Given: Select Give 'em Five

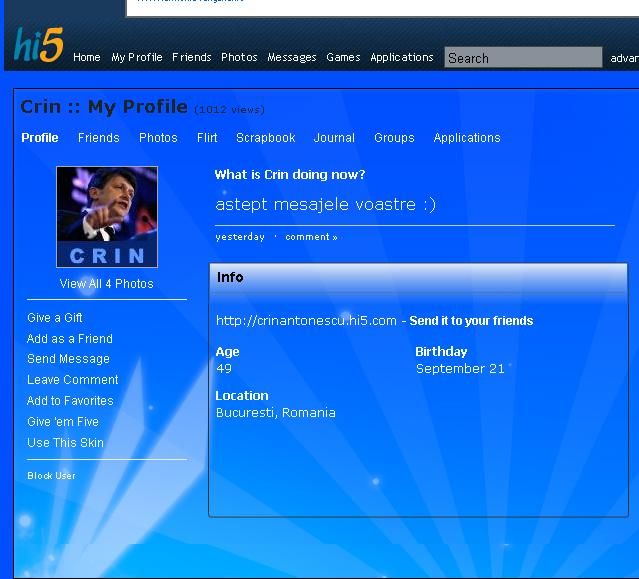Looking at the screenshot, I should coord(63,422).
